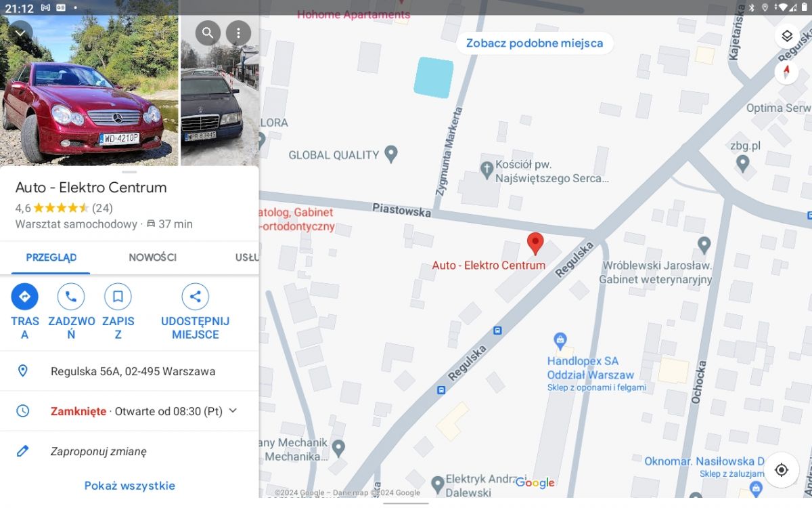Save place with Zapisz bookmark icon
This screenshot has height=508, width=812.
(118, 297)
